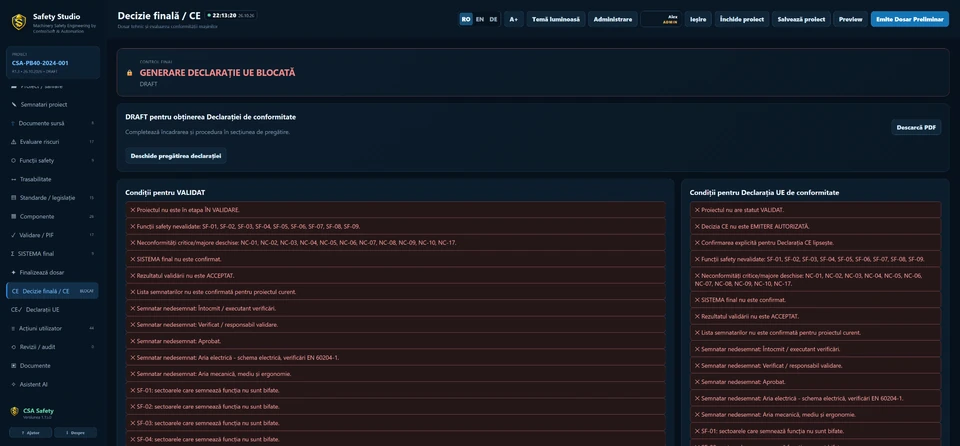This screenshot has width=960, height=446.
Task: Click the CE check icon beside Declarații UE
Action: (17, 310)
